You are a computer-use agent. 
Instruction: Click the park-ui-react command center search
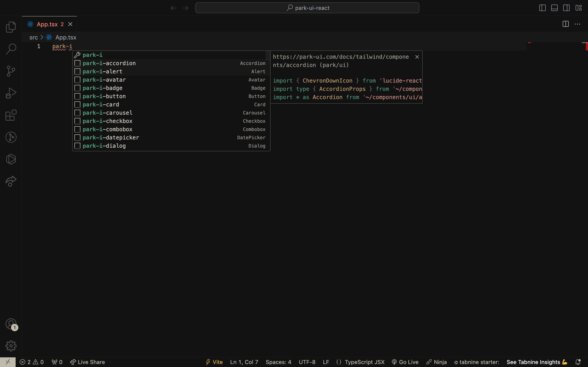(x=307, y=8)
